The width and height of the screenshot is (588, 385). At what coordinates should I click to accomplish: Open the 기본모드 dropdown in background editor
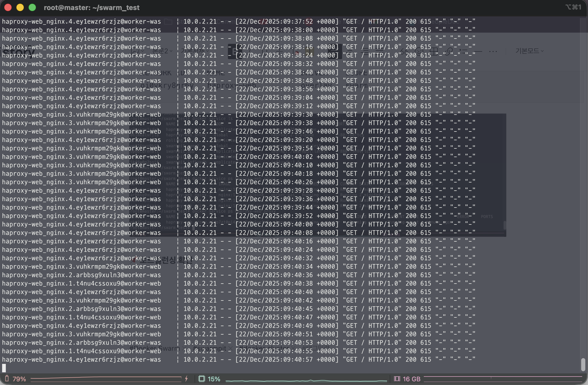tap(529, 51)
